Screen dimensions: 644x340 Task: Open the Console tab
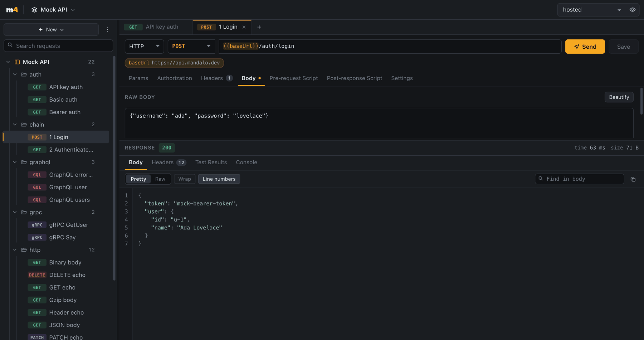[247, 162]
